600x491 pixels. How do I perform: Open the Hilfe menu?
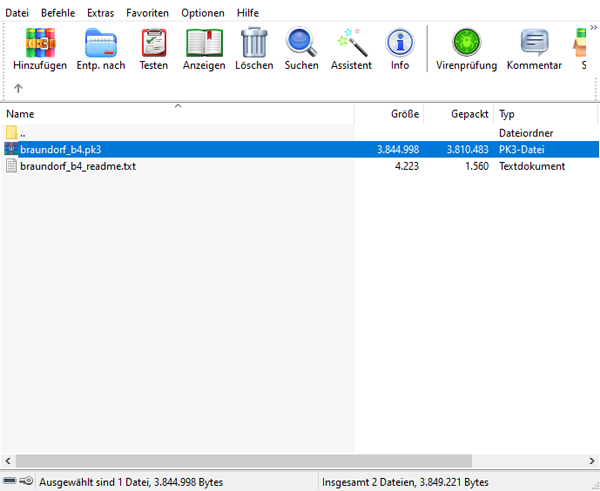tap(248, 13)
